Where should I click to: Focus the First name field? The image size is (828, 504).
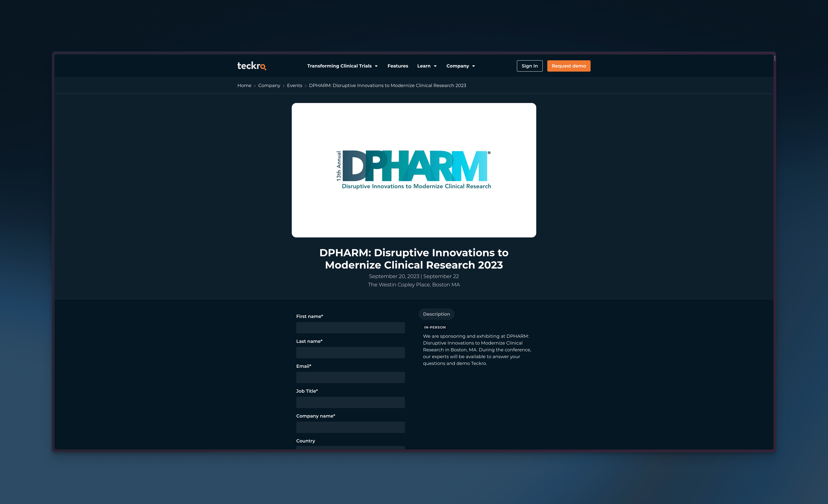click(x=350, y=328)
